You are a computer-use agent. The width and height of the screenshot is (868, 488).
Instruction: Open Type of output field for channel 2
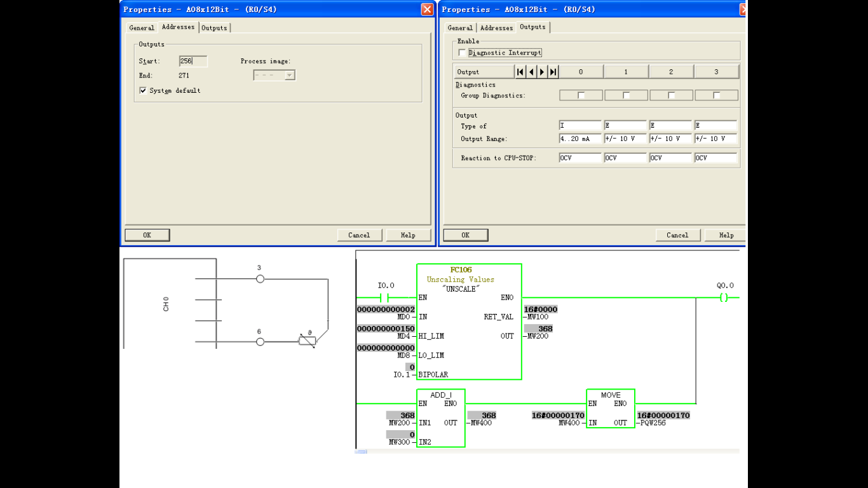670,126
